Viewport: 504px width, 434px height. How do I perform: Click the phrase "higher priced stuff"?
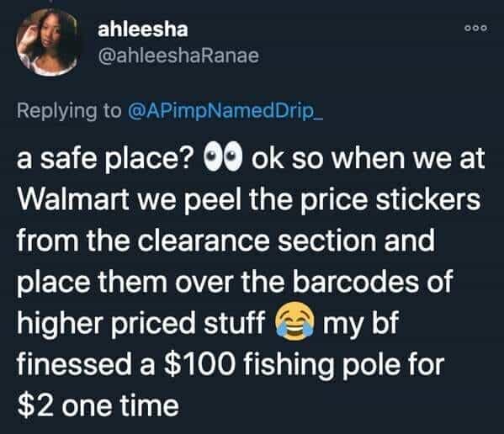[141, 324]
